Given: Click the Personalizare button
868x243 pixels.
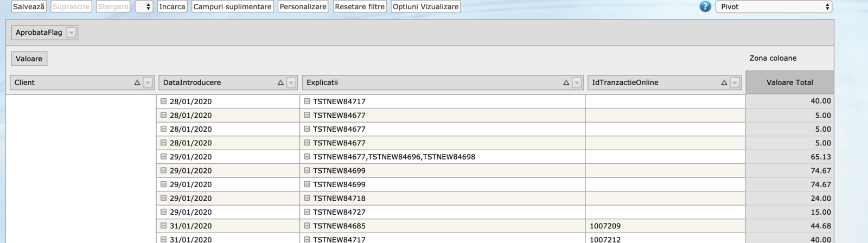Looking at the screenshot, I should (303, 7).
